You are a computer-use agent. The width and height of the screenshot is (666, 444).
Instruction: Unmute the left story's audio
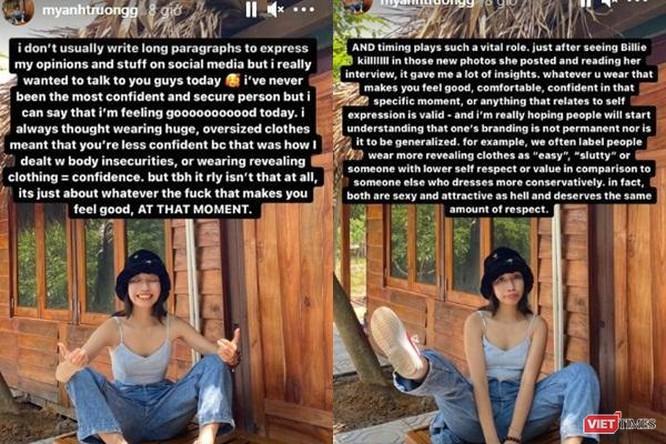275,9
